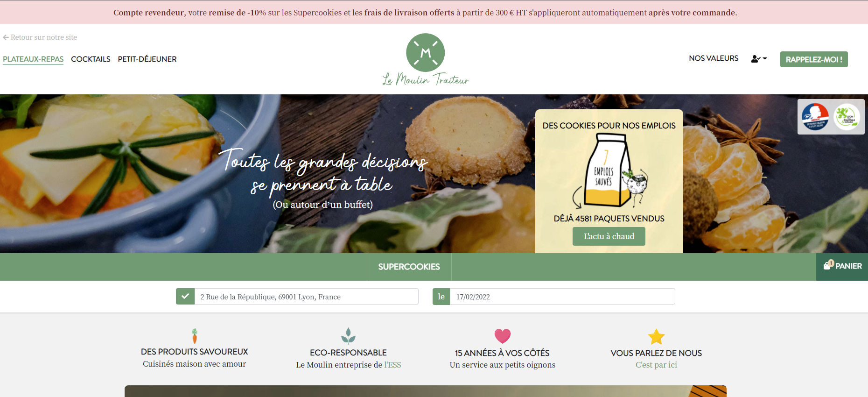Click the green checkmark beside address
The width and height of the screenshot is (868, 397).
pos(185,296)
